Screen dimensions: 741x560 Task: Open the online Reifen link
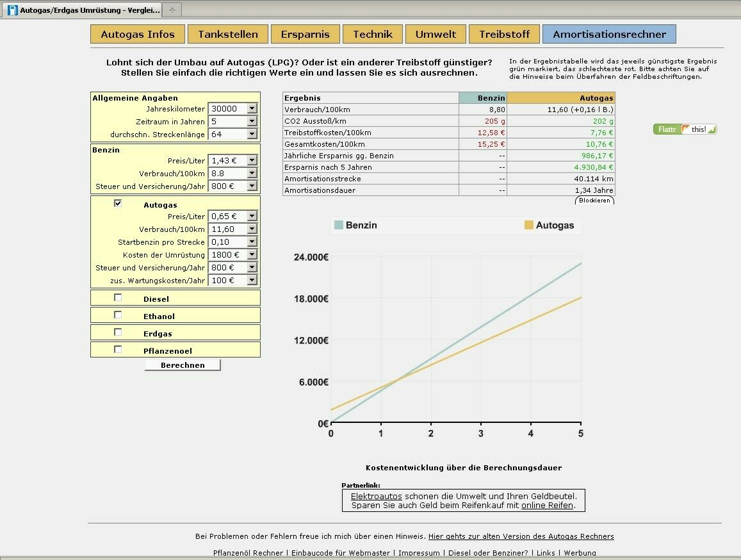click(x=547, y=505)
